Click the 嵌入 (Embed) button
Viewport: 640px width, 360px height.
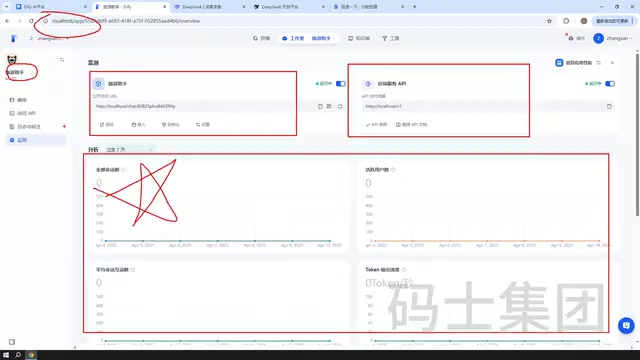coord(138,124)
